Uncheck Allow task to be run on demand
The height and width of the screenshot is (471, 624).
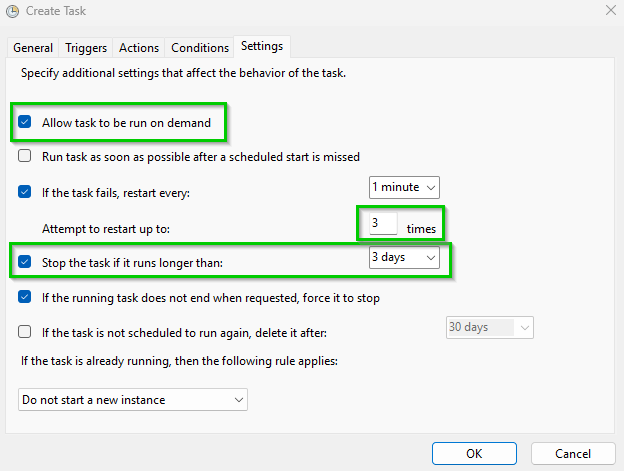coord(25,122)
